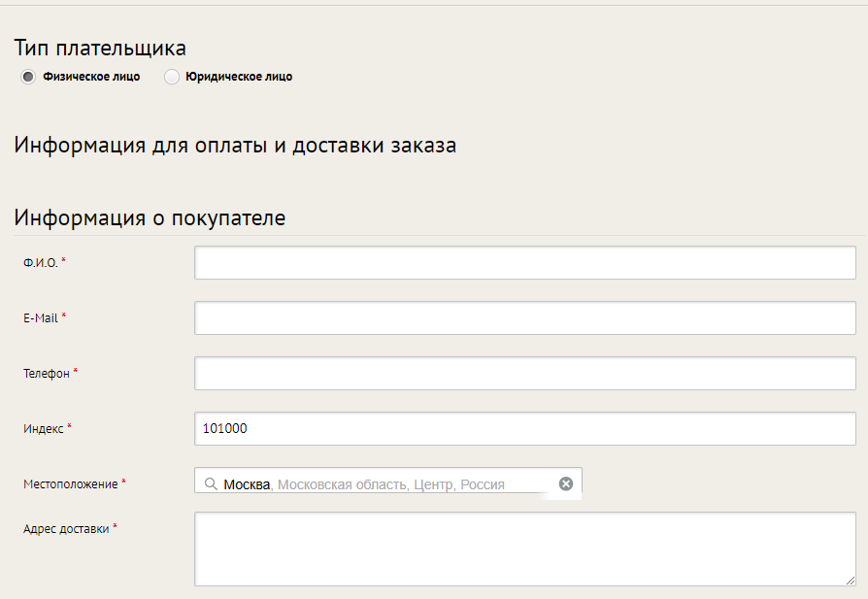Click the E-Mail field label
868x599 pixels.
41,318
